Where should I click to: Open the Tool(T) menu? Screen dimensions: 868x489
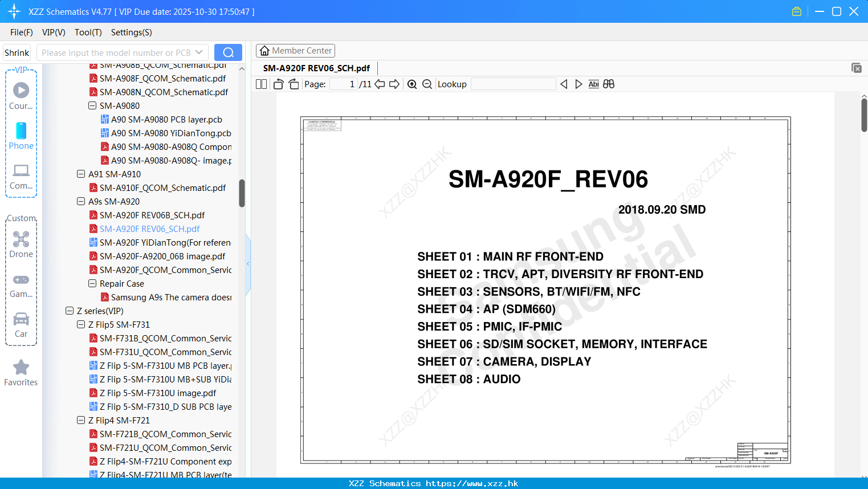(x=88, y=32)
